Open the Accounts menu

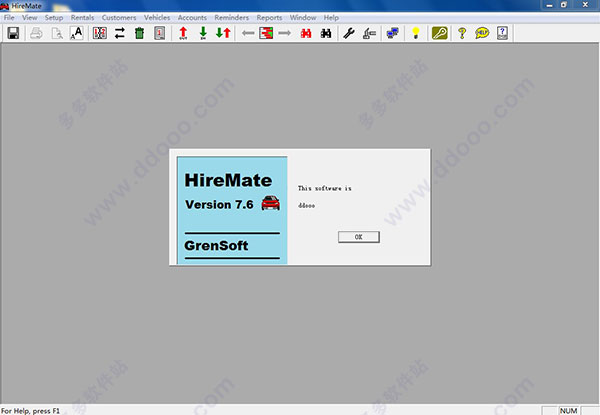192,18
